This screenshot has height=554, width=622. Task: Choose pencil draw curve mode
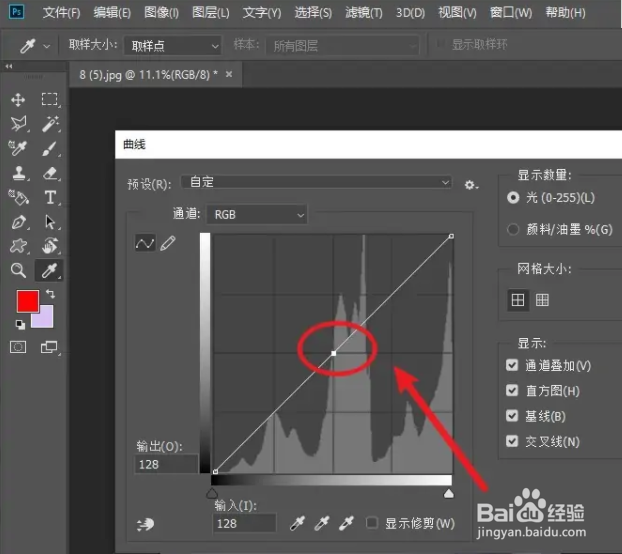[x=168, y=243]
